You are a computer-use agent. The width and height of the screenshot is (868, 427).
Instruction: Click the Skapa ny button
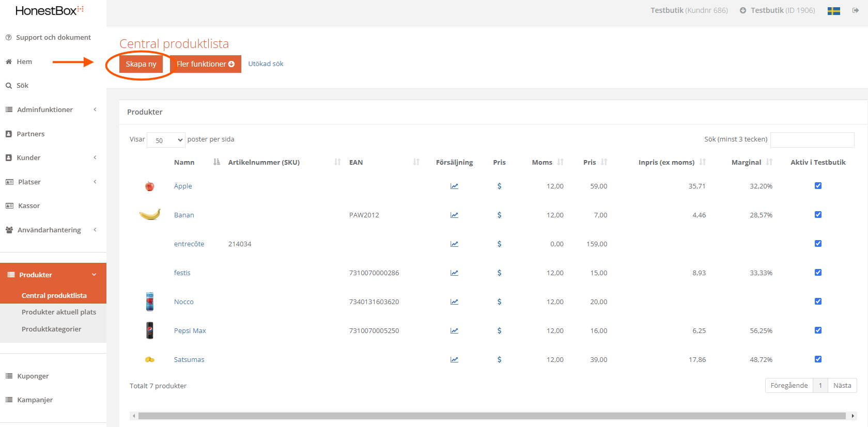pyautogui.click(x=141, y=64)
